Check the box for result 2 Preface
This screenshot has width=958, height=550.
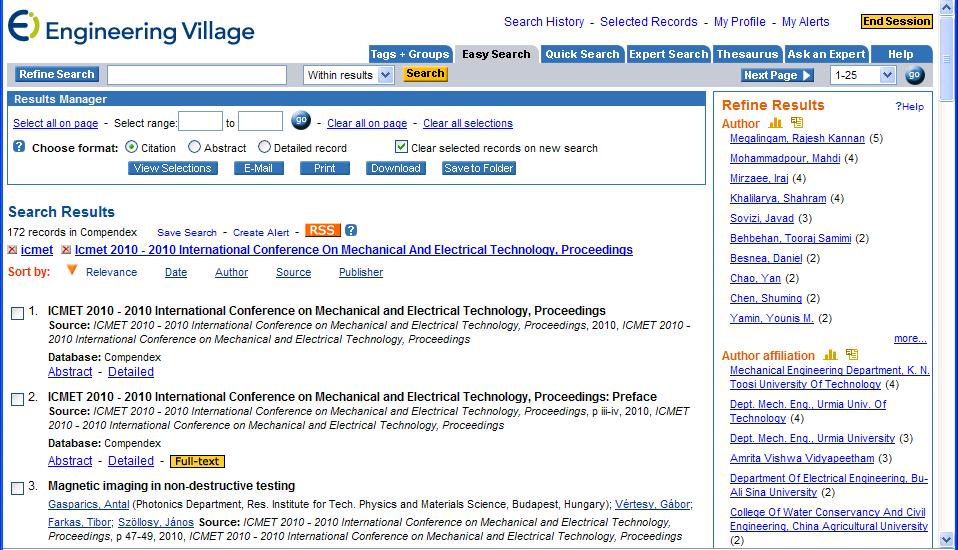coord(18,400)
